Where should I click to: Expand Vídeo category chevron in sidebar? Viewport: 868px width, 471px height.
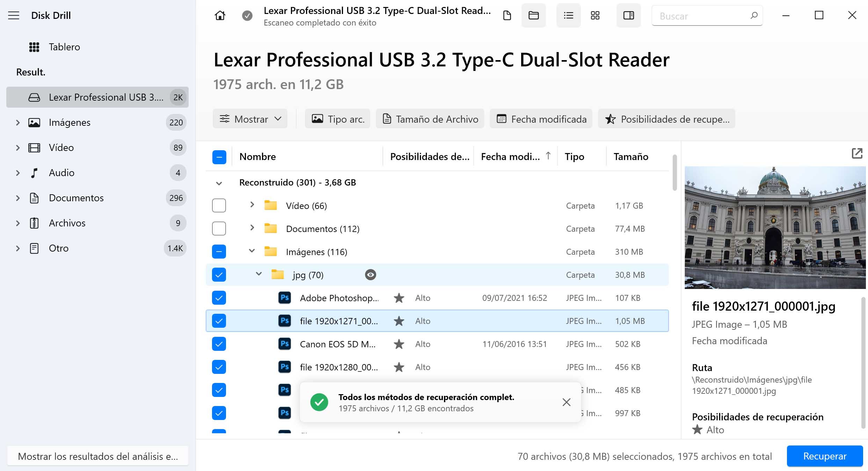coord(17,148)
